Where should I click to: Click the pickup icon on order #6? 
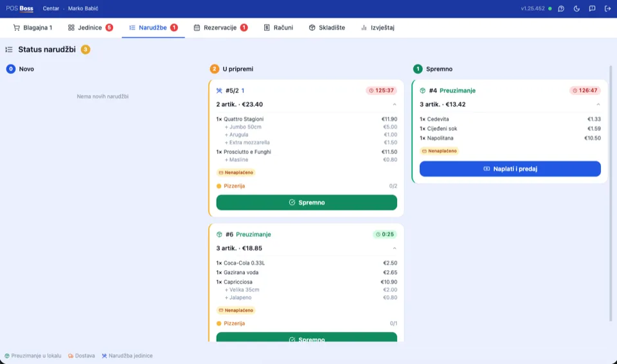click(x=219, y=234)
